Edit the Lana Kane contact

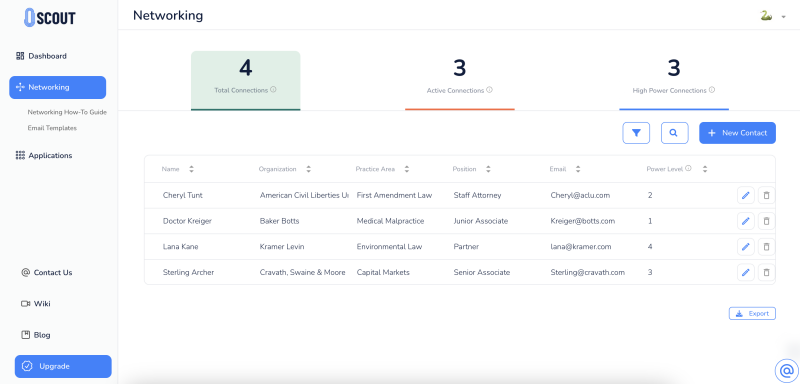tap(745, 247)
